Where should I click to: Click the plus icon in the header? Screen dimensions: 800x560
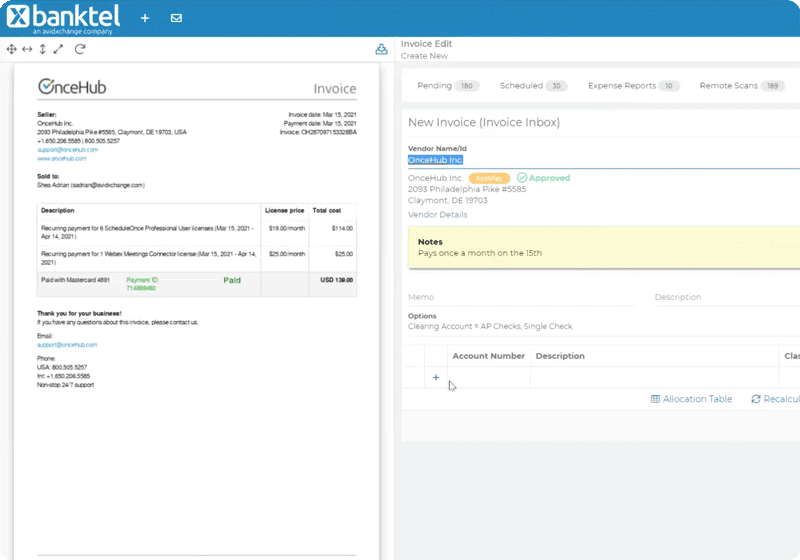point(145,18)
